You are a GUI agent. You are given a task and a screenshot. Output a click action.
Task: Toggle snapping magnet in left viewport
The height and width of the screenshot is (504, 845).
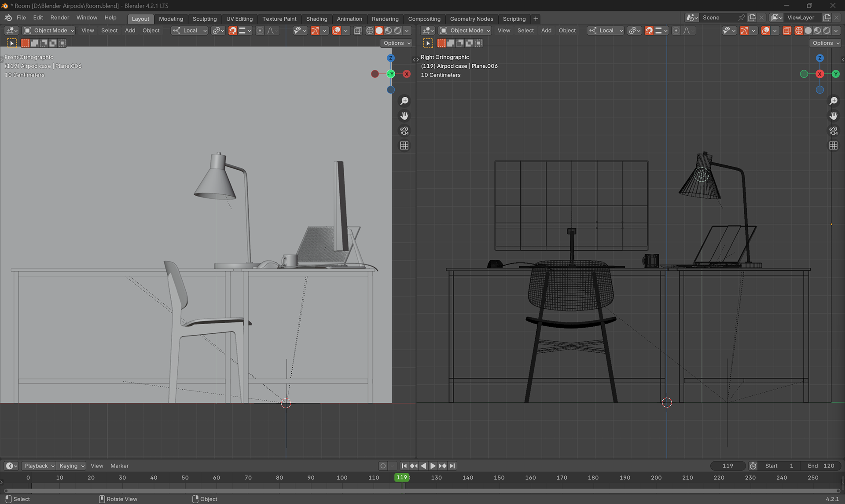tap(233, 30)
